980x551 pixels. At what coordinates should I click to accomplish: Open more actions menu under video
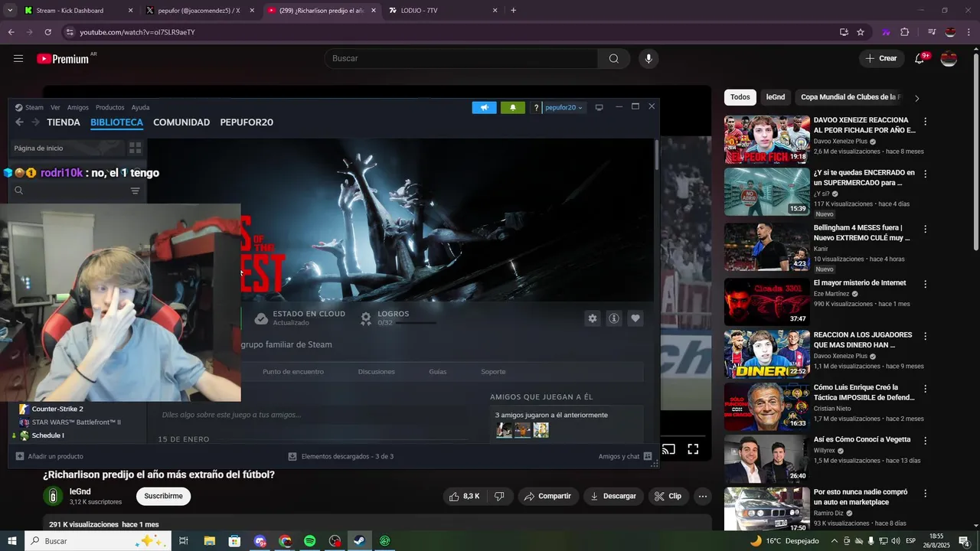(703, 496)
